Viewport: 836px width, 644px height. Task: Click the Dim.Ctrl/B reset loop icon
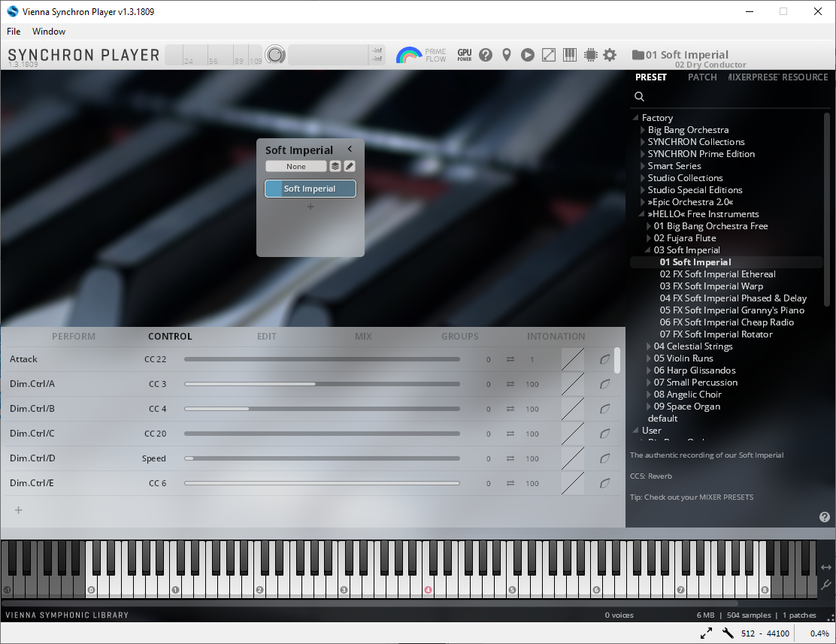(x=604, y=409)
